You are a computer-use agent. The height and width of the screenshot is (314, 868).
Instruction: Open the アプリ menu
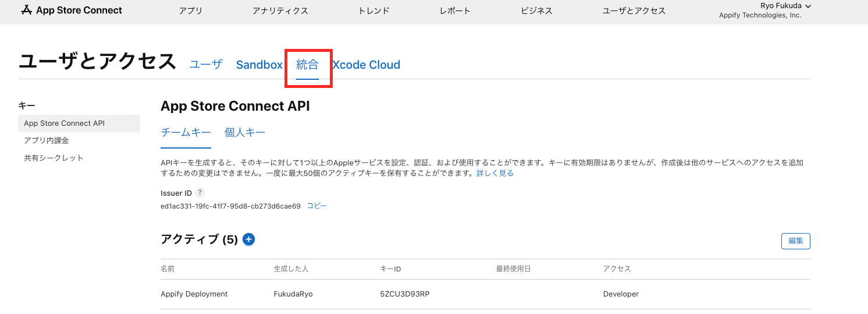[x=191, y=10]
